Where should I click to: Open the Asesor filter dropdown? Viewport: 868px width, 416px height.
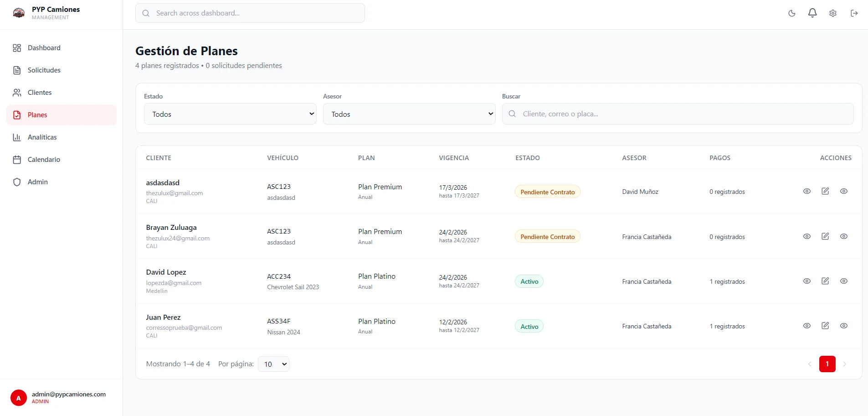tap(409, 114)
